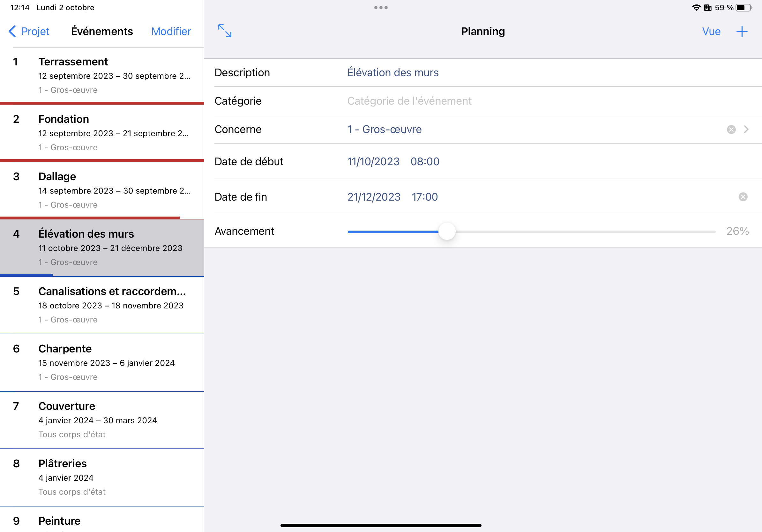Tap the Avancement label
762x532 pixels.
tap(244, 231)
